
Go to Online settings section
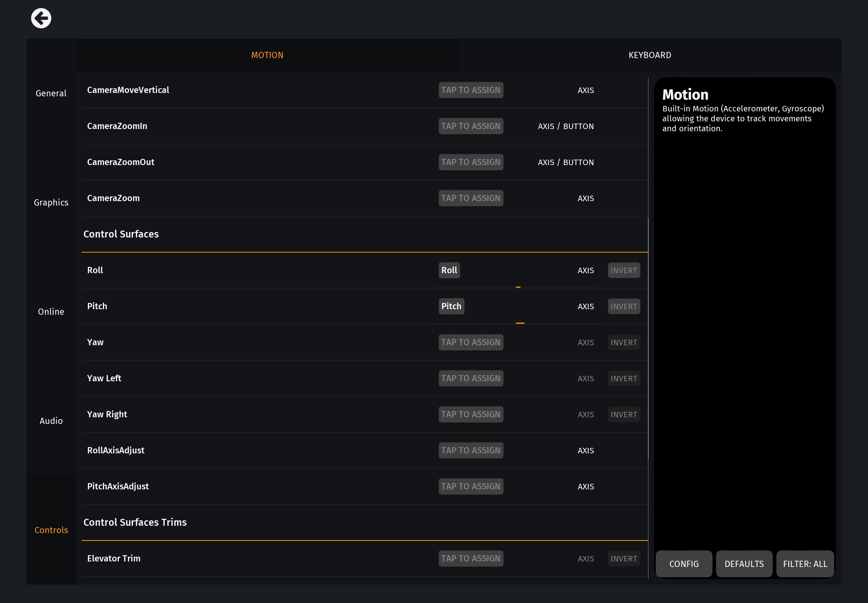pos(51,312)
